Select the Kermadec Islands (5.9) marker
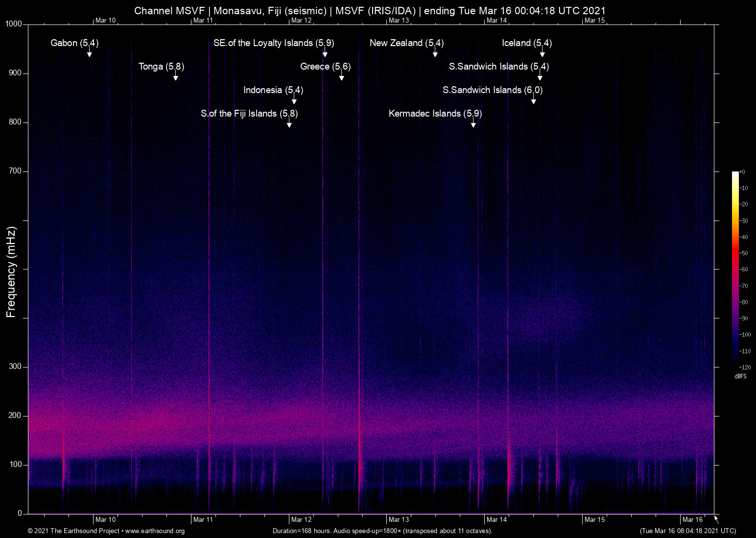 point(435,114)
